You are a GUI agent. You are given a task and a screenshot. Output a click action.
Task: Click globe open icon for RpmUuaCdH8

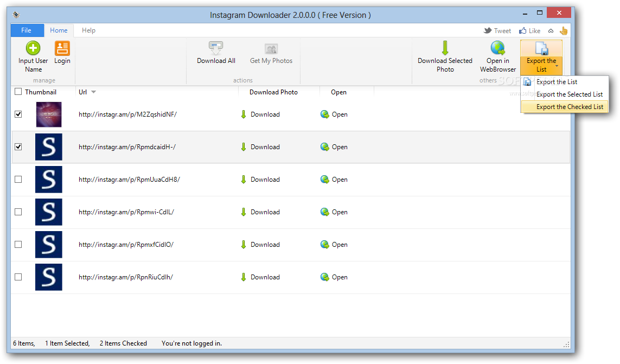[324, 179]
